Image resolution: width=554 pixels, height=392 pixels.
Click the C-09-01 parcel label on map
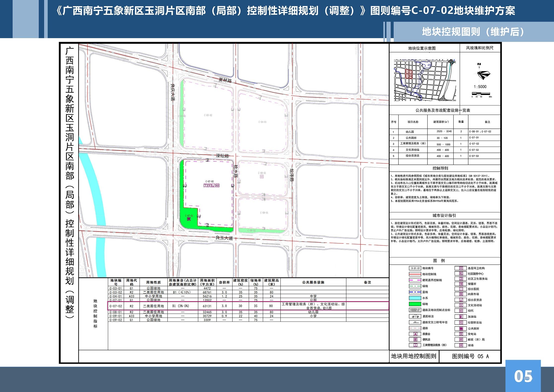(x=264, y=213)
